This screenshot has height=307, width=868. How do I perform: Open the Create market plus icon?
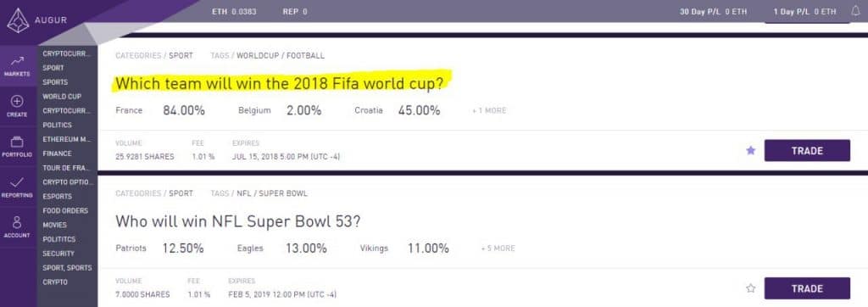[17, 102]
